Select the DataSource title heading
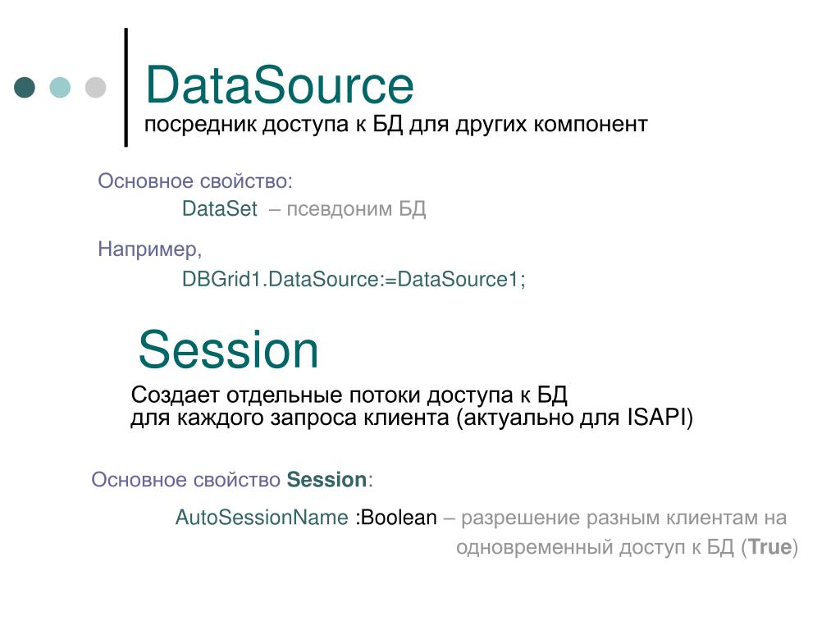The width and height of the screenshot is (840, 630). pyautogui.click(x=279, y=85)
